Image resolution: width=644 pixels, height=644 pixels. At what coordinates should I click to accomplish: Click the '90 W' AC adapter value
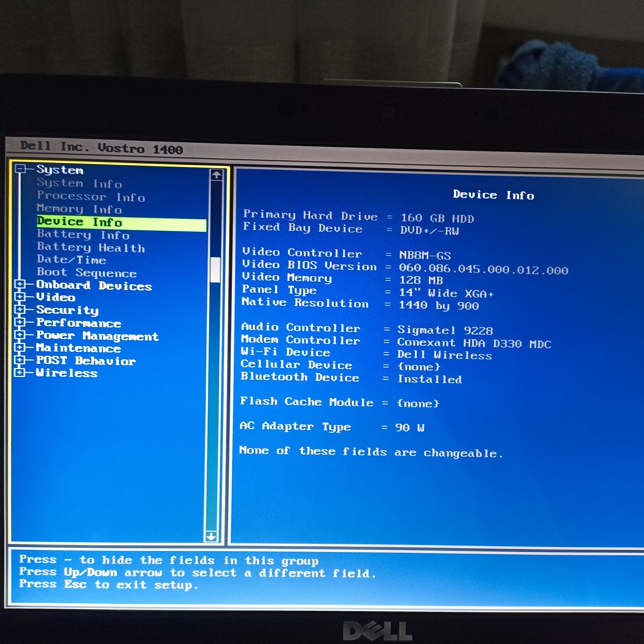(410, 427)
